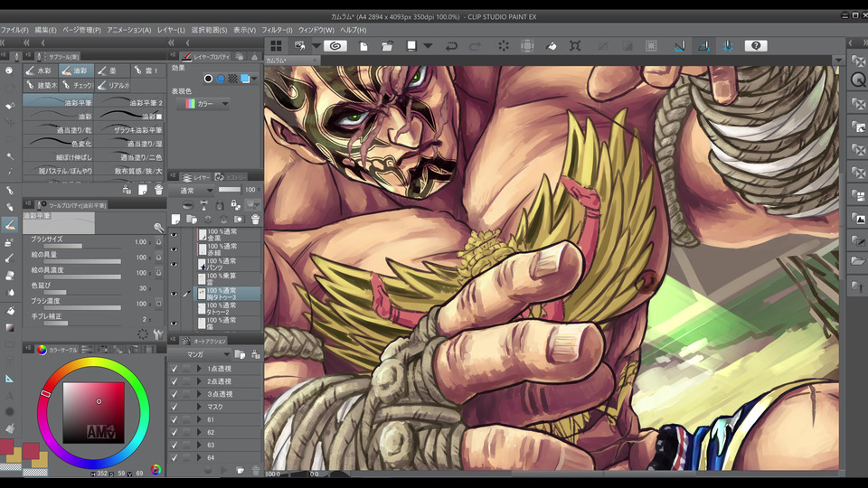Viewport: 868px width, 488px height.
Task: Adjust the ブラシサイズ slider
Action: pos(82,246)
